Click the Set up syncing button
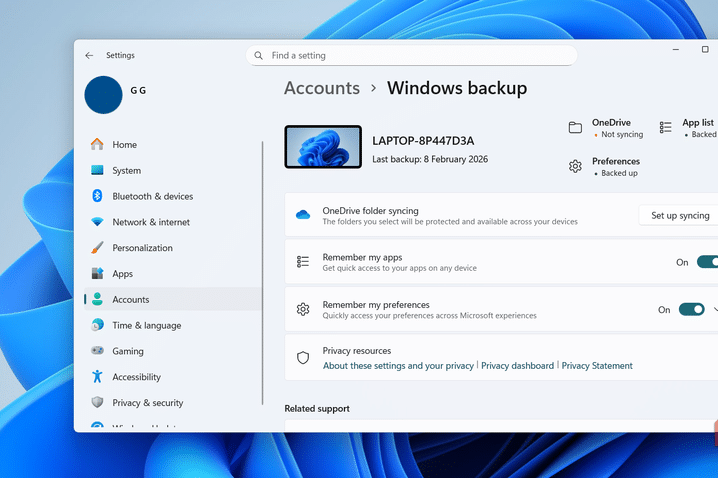 coord(680,215)
